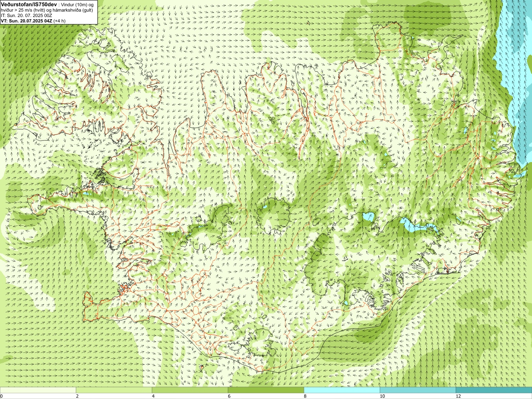Click the turquoise 10–12 legend color segment
The height and width of the screenshot is (399, 532).
click(418, 390)
